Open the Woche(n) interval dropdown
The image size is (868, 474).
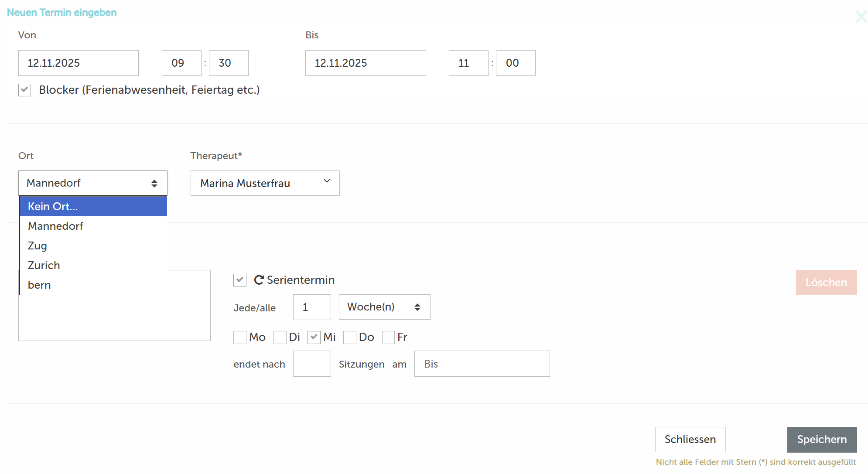pyautogui.click(x=384, y=307)
